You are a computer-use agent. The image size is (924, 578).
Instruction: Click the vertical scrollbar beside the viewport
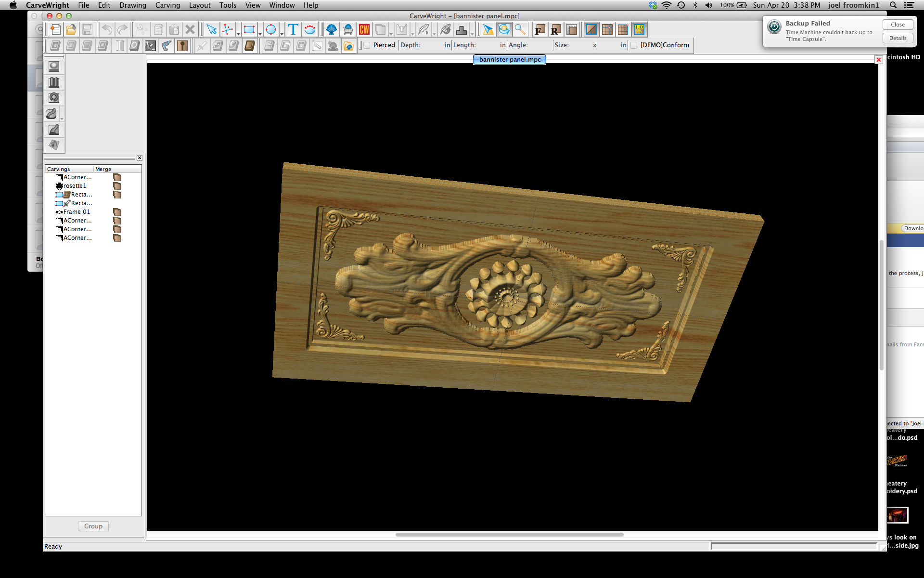(x=882, y=304)
